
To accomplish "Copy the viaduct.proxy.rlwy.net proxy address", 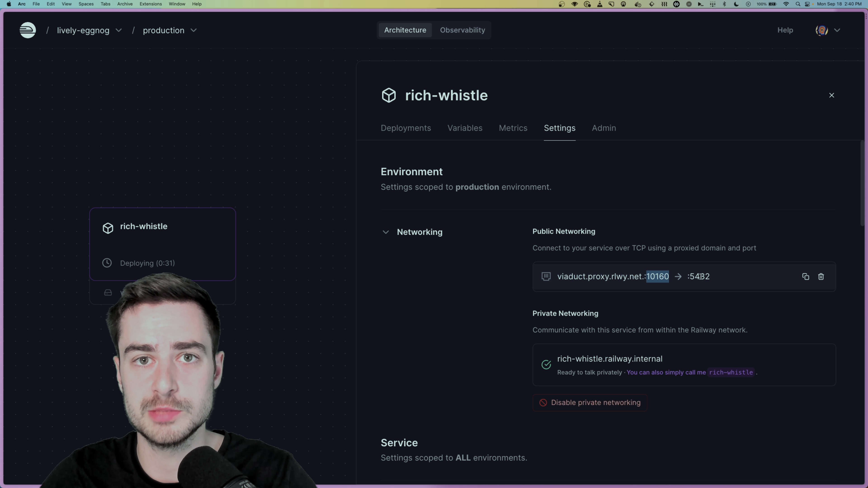I will (x=805, y=277).
